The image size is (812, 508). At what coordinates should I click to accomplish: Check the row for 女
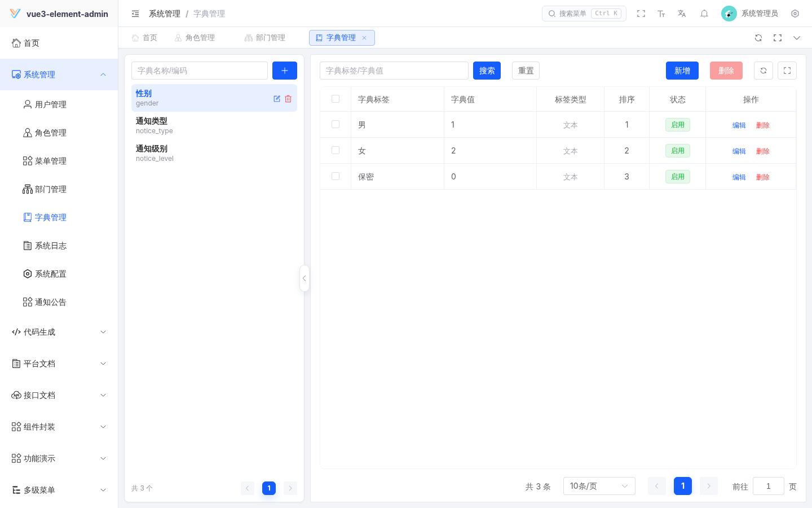[x=336, y=150]
